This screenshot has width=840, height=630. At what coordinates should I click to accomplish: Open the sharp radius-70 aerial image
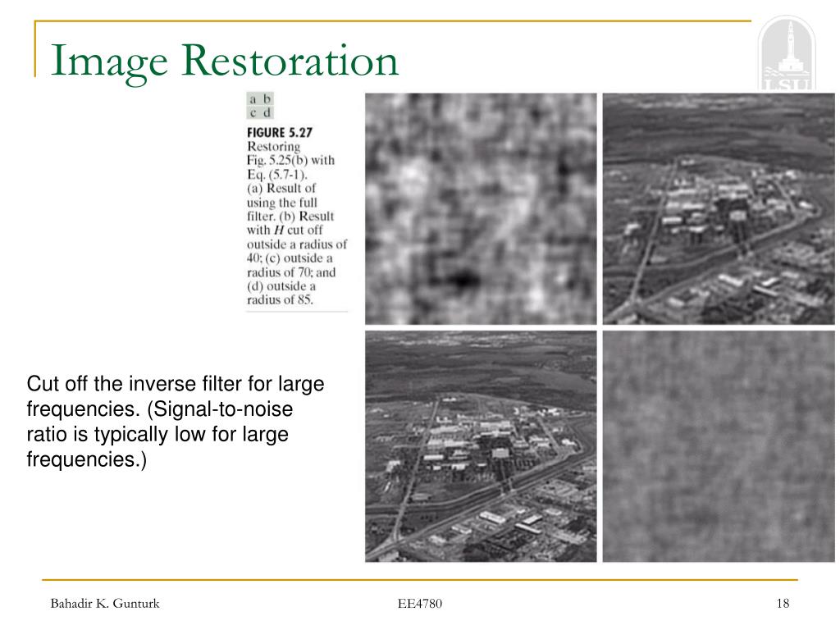pyautogui.click(x=481, y=446)
